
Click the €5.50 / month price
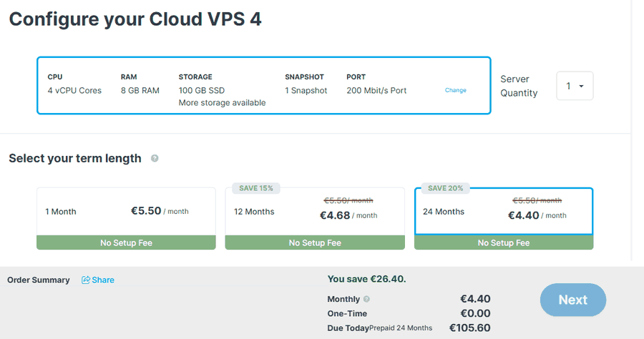[x=160, y=211]
